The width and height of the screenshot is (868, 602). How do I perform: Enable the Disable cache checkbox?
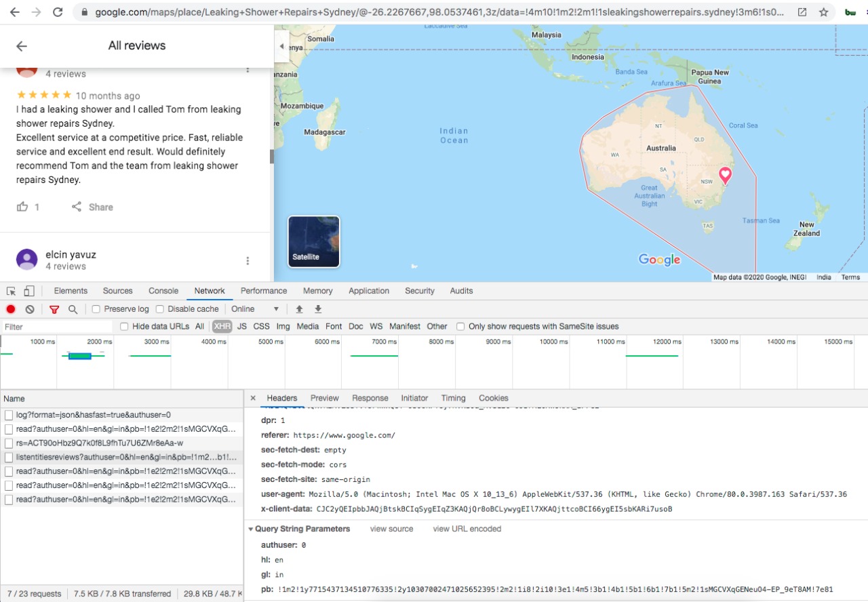pyautogui.click(x=160, y=309)
